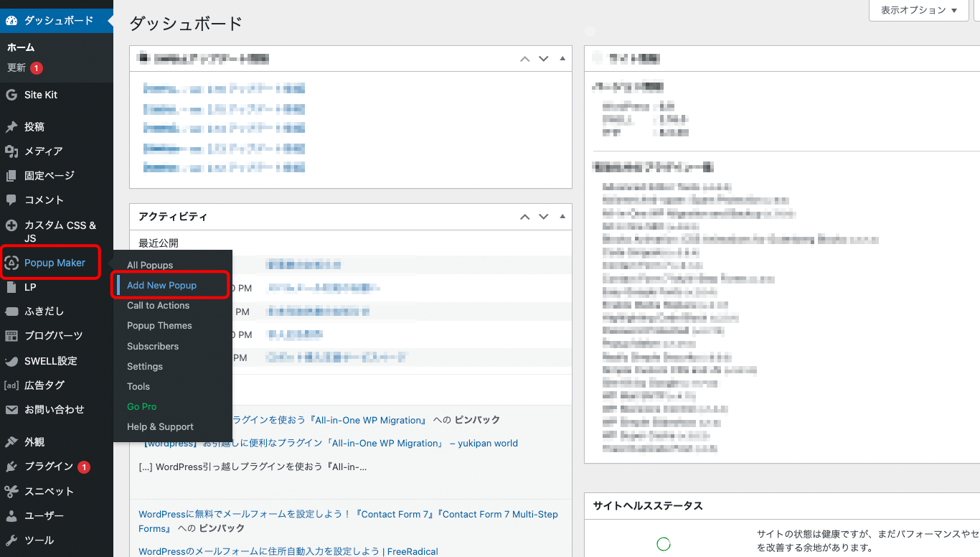Select Add New Popup from submenu
Image resolution: width=980 pixels, height=557 pixels.
[x=161, y=285]
